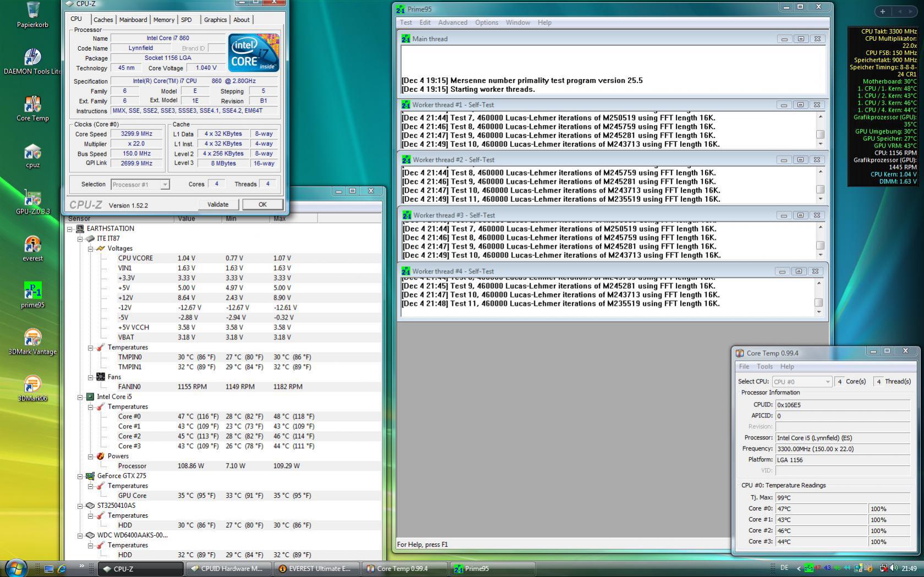Open the Select CPU dropdown in Core Temp
Image resolution: width=924 pixels, height=577 pixels.
[x=827, y=382]
